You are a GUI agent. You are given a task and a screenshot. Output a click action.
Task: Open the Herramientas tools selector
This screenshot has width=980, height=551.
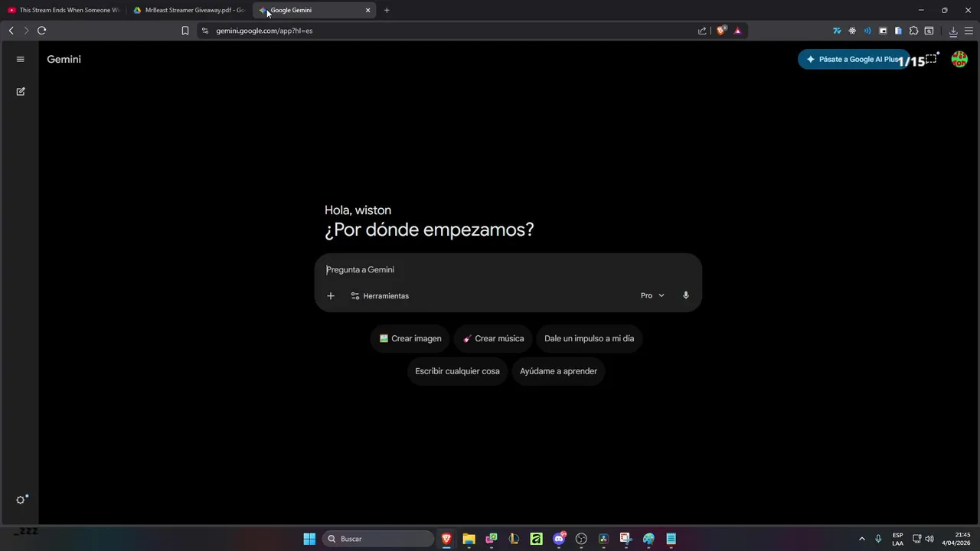click(380, 295)
